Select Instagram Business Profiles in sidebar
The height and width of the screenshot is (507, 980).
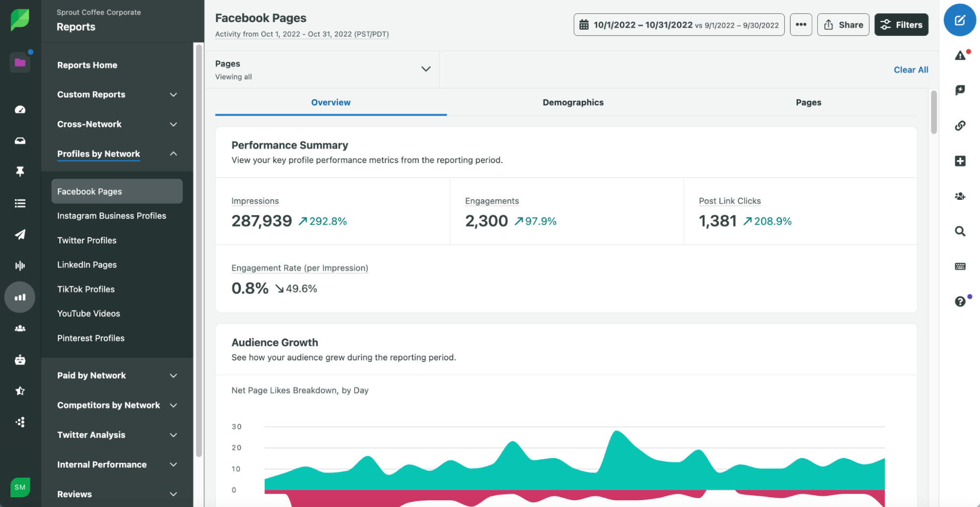[x=112, y=216]
